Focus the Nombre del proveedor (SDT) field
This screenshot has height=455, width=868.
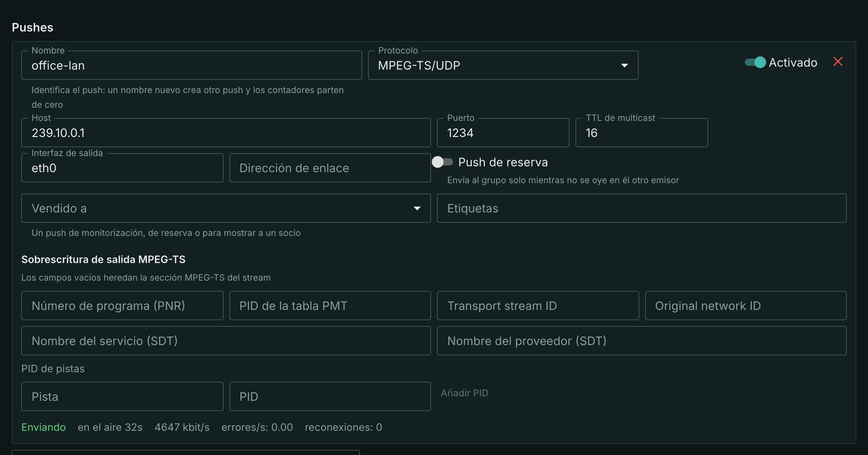(x=641, y=341)
